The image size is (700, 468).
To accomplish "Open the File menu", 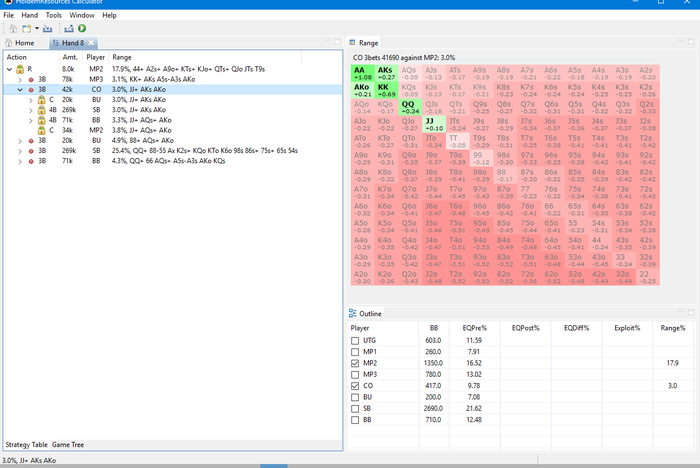I will 8,15.
